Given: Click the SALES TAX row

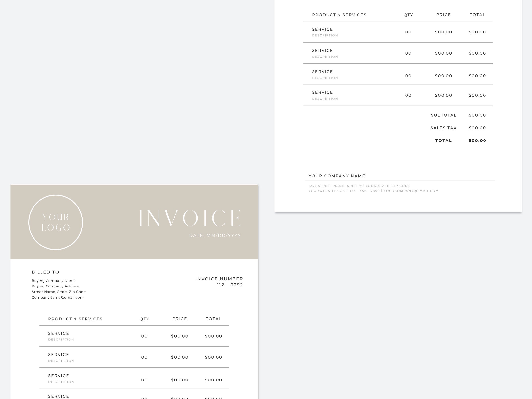Looking at the screenshot, I should 443,128.
